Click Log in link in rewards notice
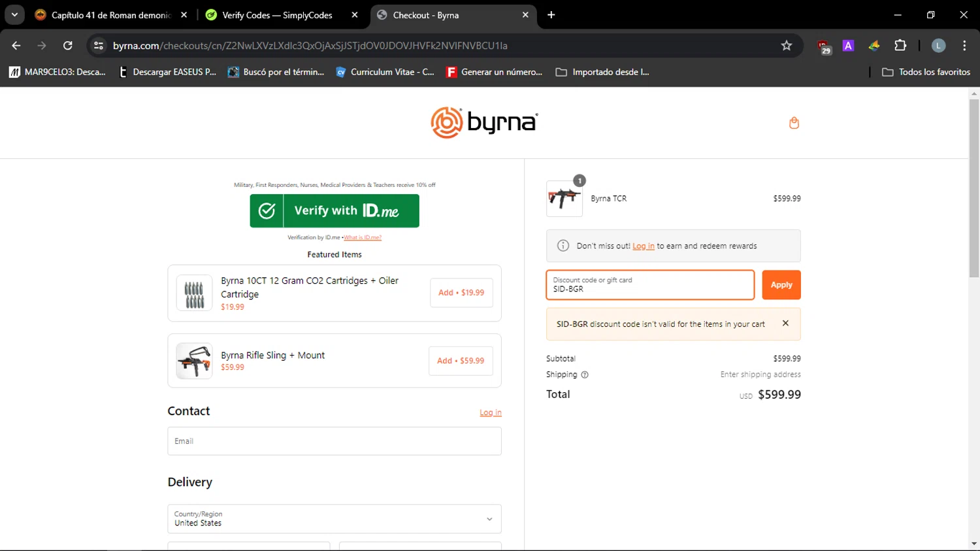 [644, 246]
